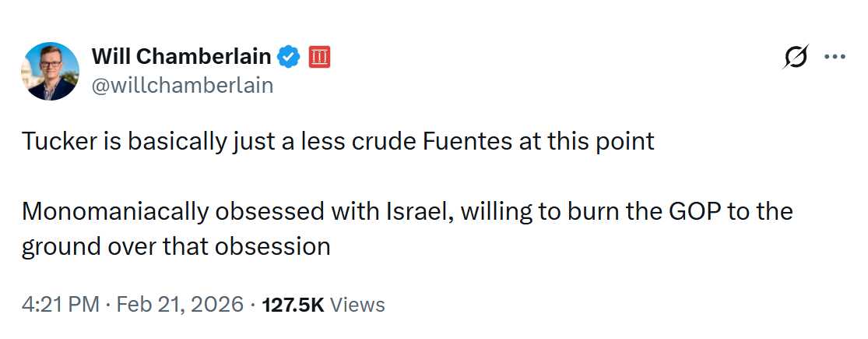This screenshot has width=868, height=339.
Task: Click 'ground over that obsession' line
Action: [176, 246]
